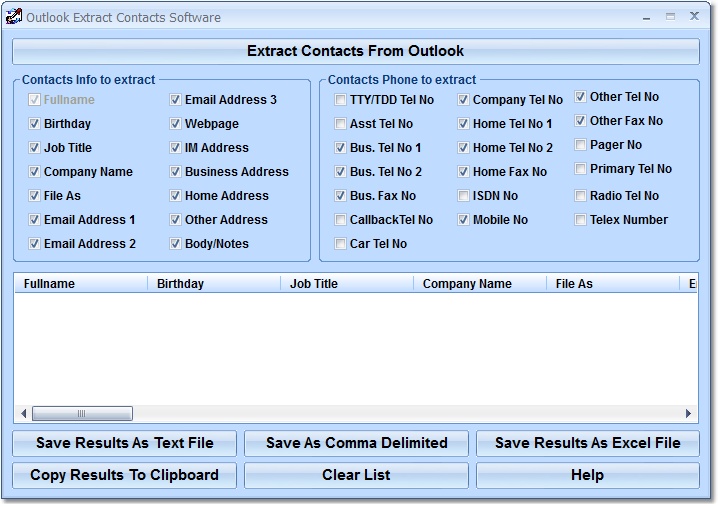This screenshot has width=718, height=506.
Task: Click the File As column header
Action: click(613, 284)
